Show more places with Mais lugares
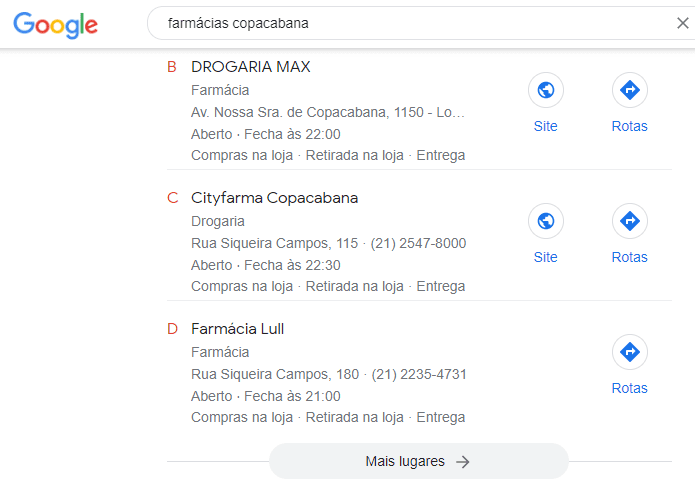 click(x=418, y=461)
